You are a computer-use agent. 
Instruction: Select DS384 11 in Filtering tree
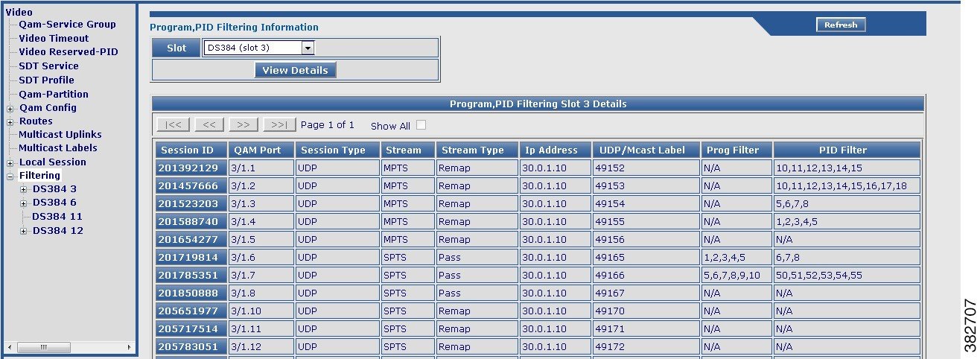click(x=57, y=216)
